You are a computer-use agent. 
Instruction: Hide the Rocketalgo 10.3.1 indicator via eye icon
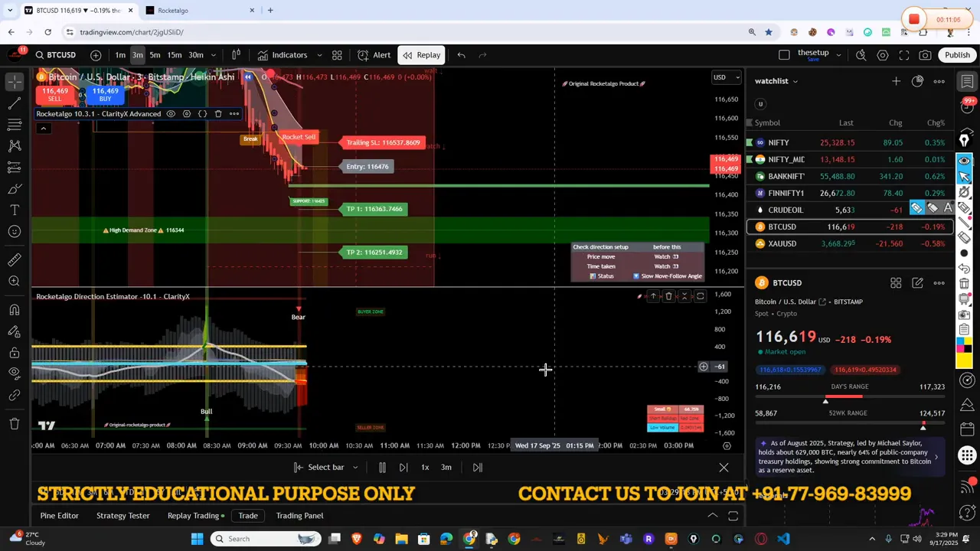coord(171,114)
